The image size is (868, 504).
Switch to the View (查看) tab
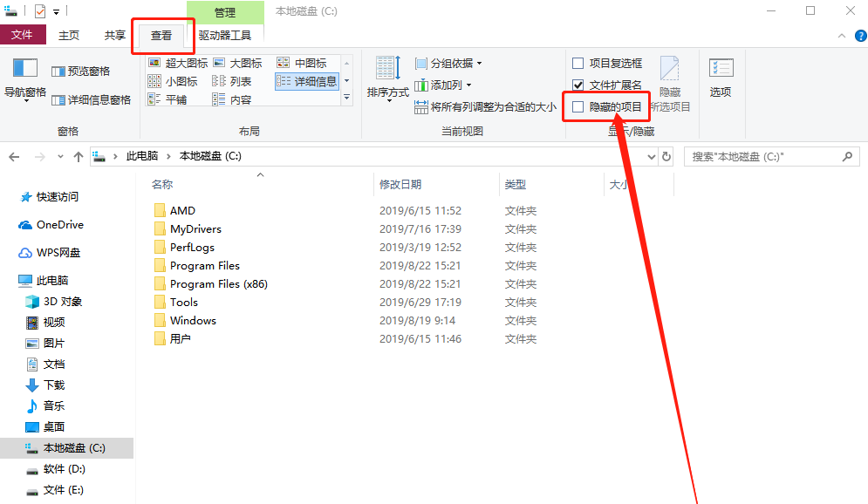161,36
